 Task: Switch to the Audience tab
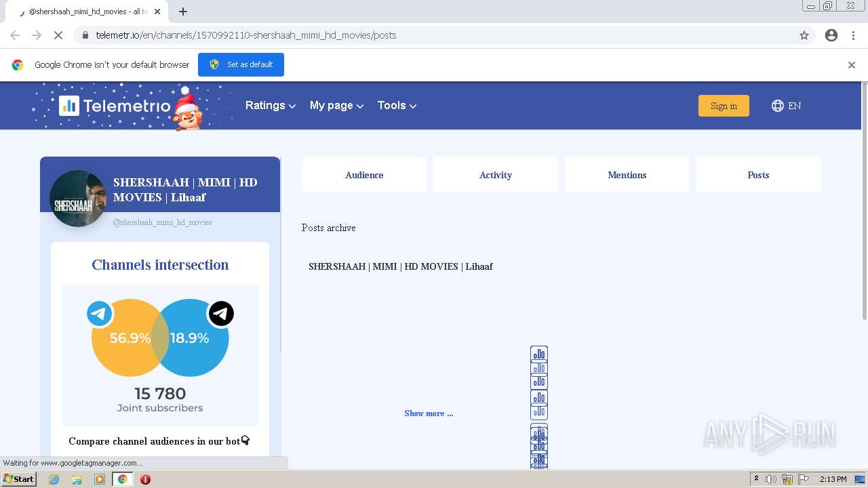click(x=364, y=175)
